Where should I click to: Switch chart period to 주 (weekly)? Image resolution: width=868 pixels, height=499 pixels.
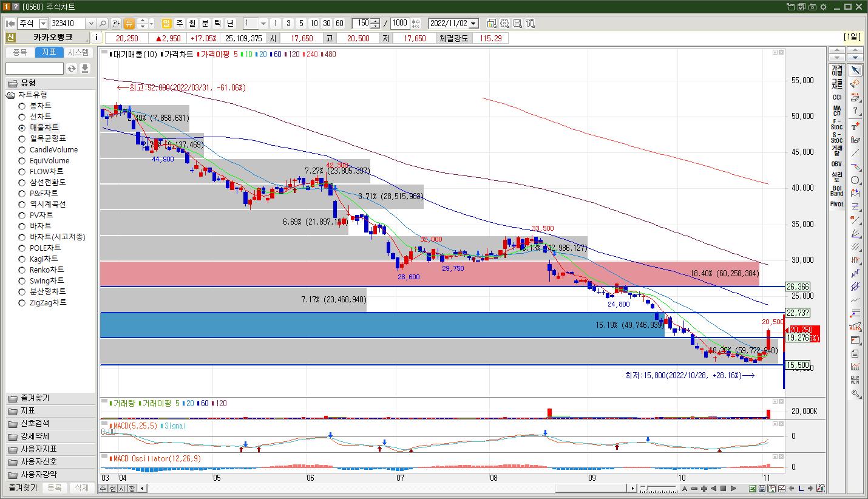pos(180,23)
